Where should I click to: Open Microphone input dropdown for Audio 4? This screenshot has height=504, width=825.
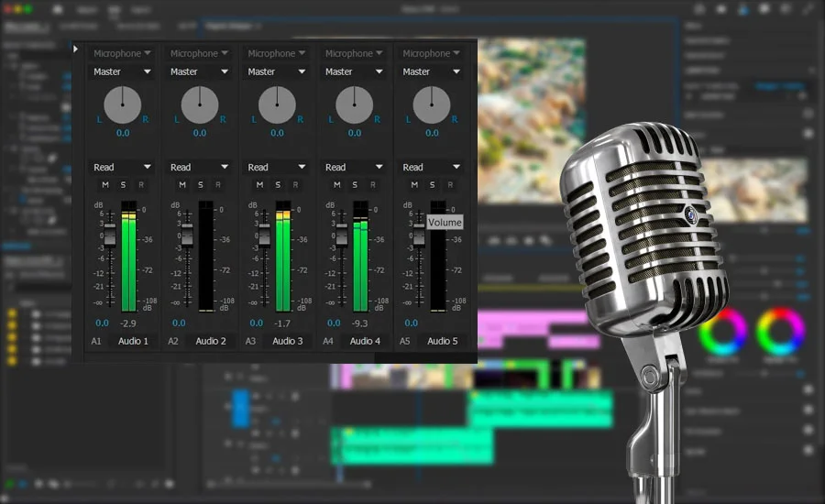click(354, 53)
